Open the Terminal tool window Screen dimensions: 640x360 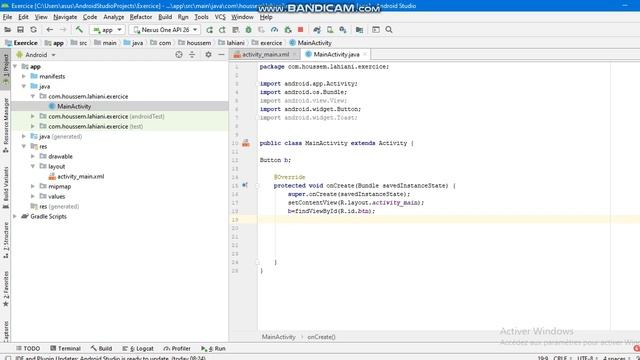pyautogui.click(x=65, y=348)
